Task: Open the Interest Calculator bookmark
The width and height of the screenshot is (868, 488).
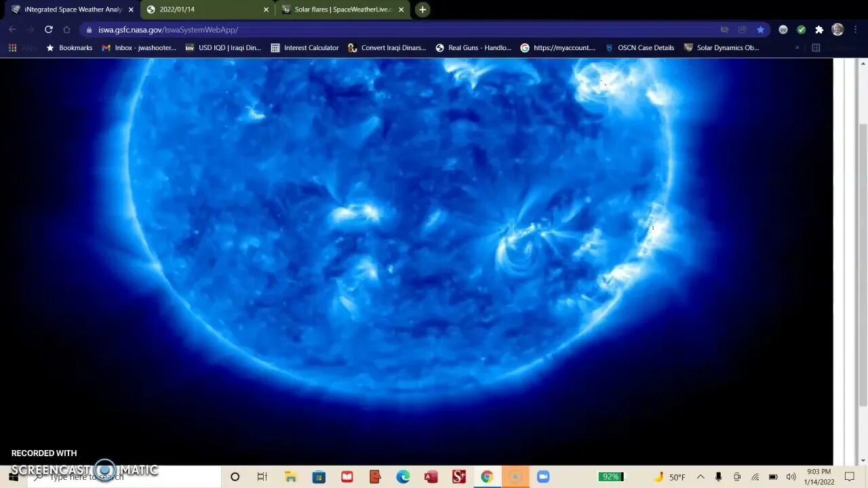Action: tap(304, 48)
